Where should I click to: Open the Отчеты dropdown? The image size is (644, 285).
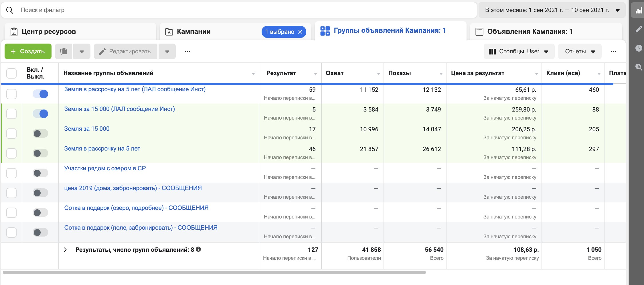tap(580, 51)
